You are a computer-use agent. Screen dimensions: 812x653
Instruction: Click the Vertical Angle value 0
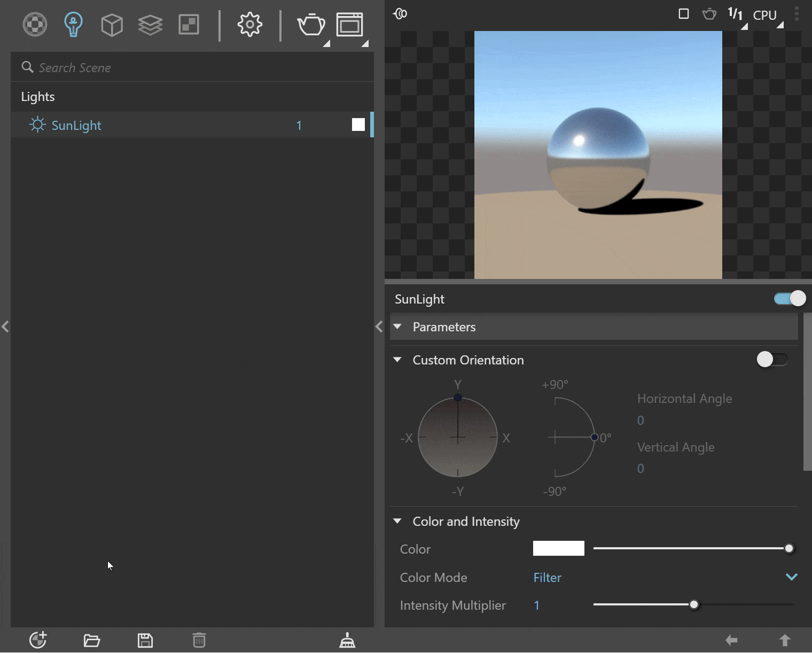coord(641,469)
